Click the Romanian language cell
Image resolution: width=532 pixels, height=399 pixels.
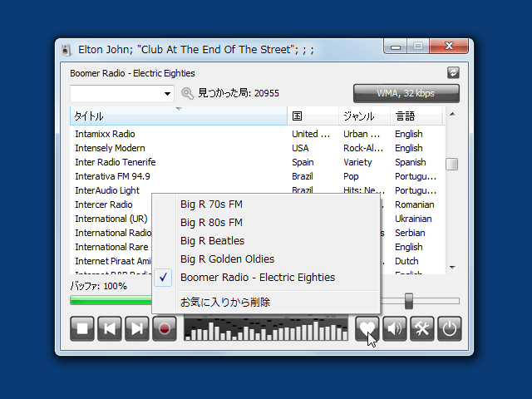[x=414, y=204]
